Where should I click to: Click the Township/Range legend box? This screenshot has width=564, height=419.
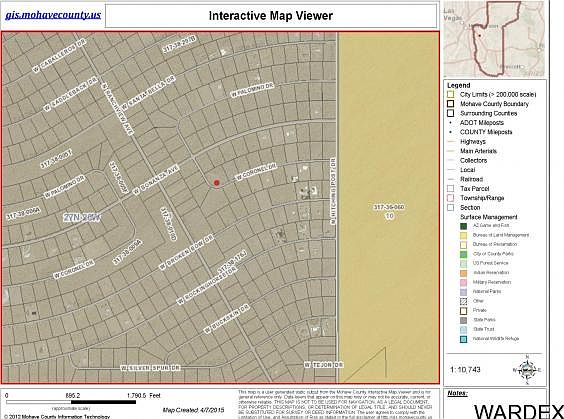tap(450, 198)
